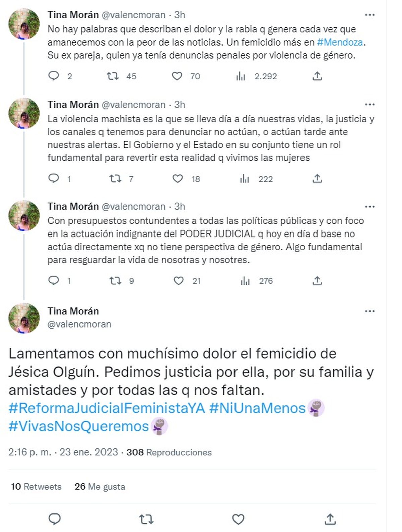Open more options for the first tweet
The width and height of the screenshot is (402, 532).
click(370, 15)
